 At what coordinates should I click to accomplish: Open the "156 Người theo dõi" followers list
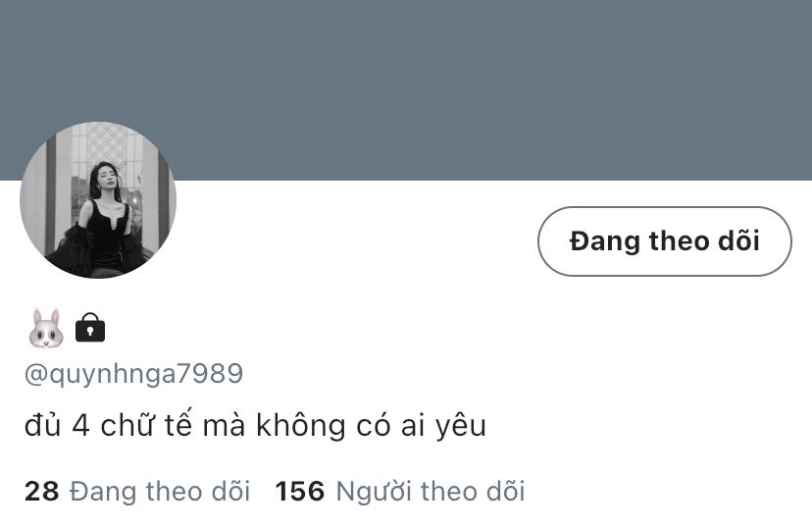(400, 491)
